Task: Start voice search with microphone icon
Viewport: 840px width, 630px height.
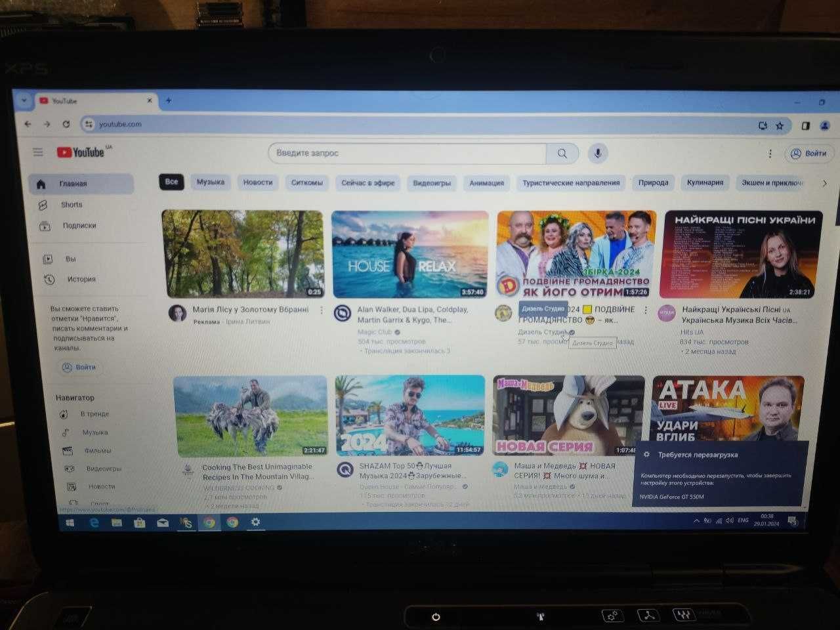Action: (x=597, y=154)
